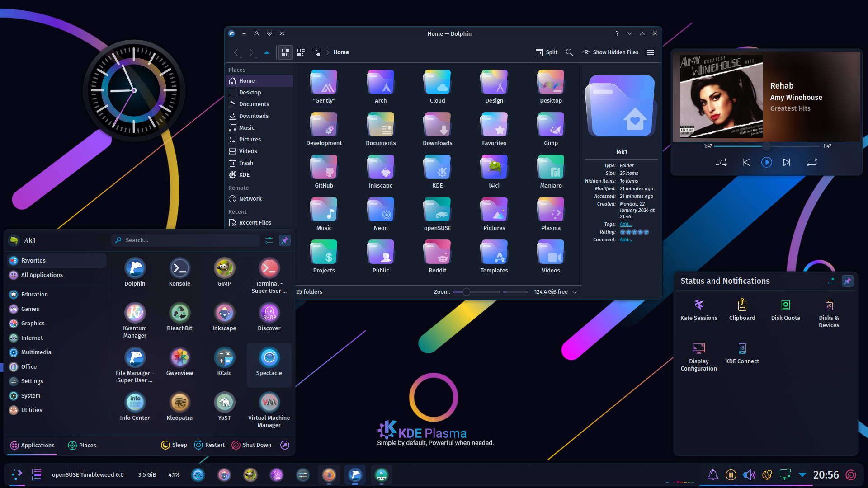868x488 pixels.
Task: Open launcher configure settings icon
Action: [269, 240]
